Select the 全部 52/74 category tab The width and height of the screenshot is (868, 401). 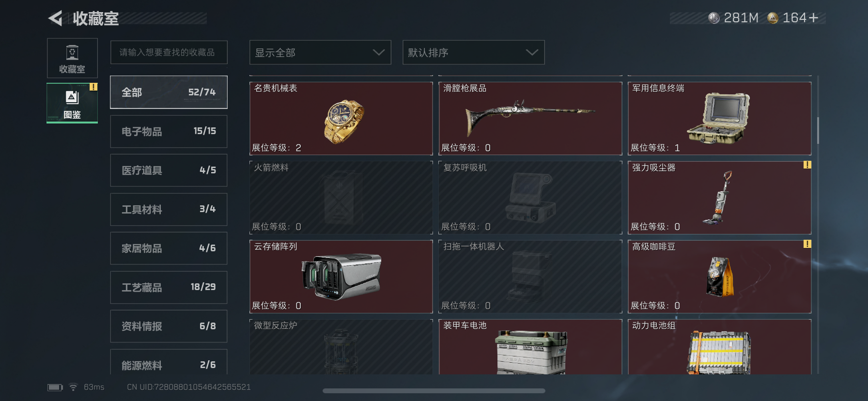[169, 92]
